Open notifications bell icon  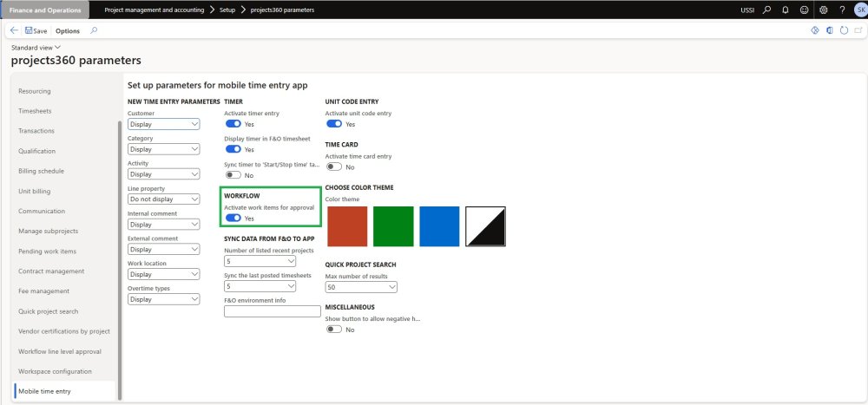pos(785,10)
